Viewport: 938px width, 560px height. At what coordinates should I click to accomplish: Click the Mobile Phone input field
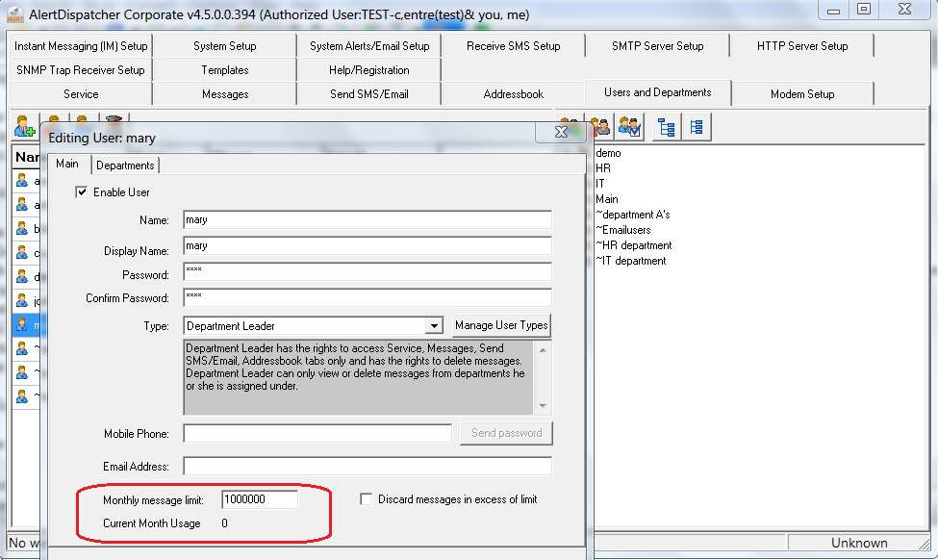click(317, 433)
